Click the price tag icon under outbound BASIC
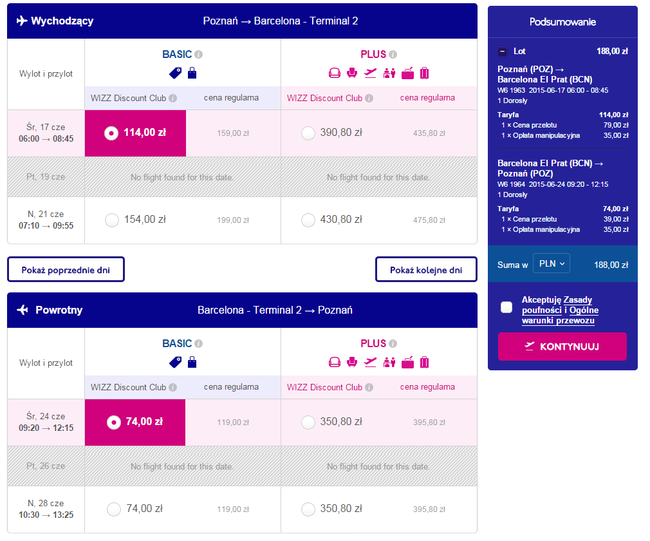The image size is (650, 541). tap(175, 72)
